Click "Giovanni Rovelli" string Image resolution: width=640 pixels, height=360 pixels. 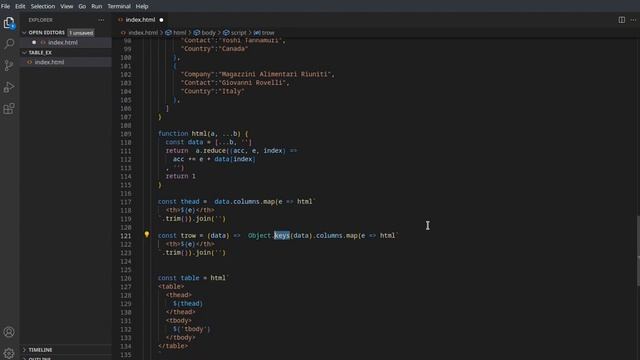coord(253,83)
